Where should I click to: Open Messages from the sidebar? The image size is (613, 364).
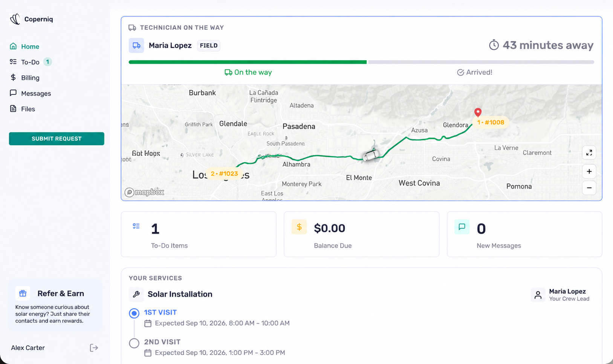tap(30, 93)
